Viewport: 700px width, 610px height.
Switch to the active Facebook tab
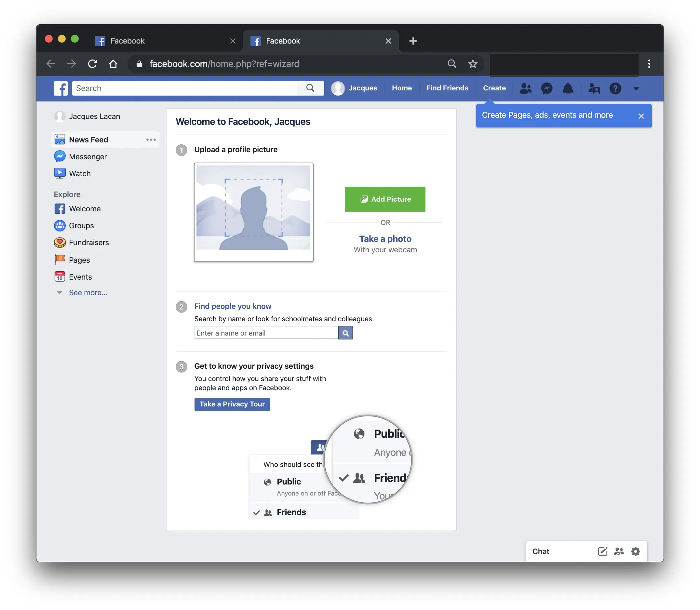click(x=320, y=41)
